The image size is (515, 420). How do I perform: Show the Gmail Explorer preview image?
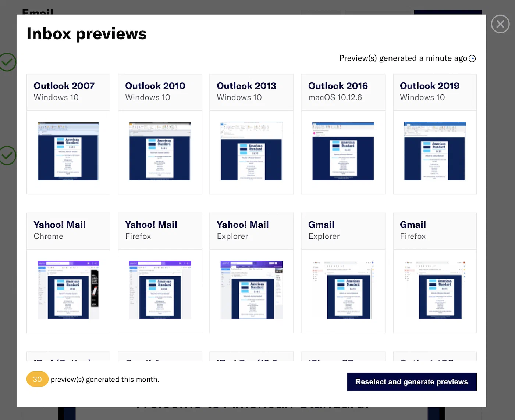(343, 290)
